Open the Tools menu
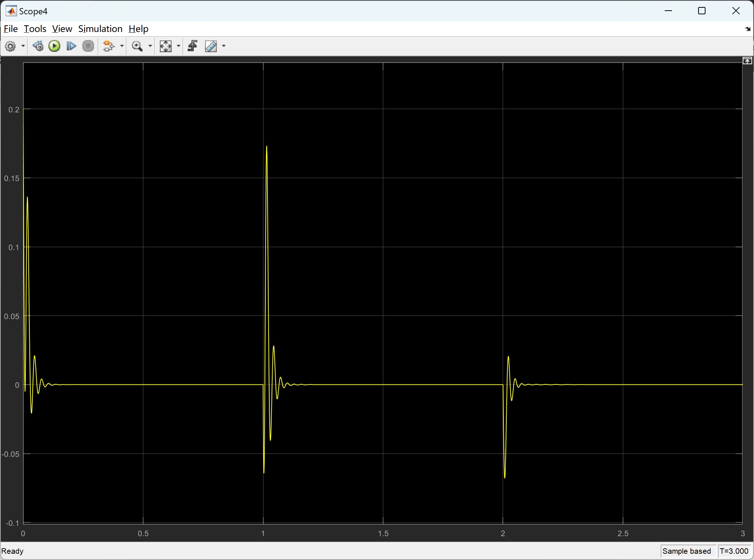Viewport: 754px width, 560px height. pyautogui.click(x=35, y=29)
